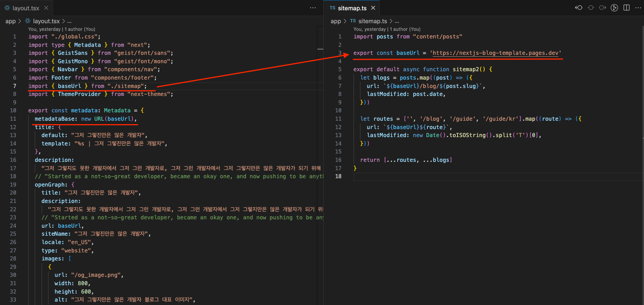644x305 pixels.
Task: Click TS file icon in sitemap.ts breadcrumb
Action: pyautogui.click(x=353, y=21)
